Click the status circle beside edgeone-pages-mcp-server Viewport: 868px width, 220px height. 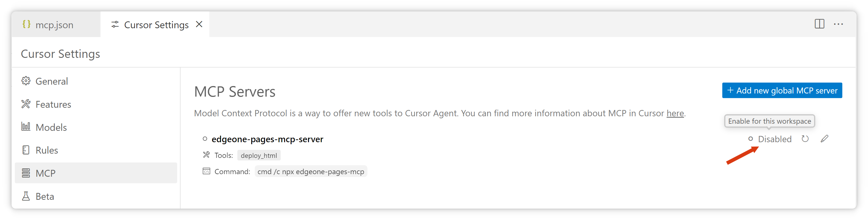[205, 139]
